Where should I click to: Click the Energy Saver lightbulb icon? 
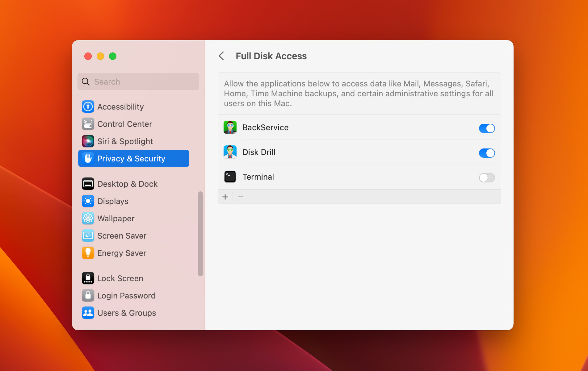(x=88, y=253)
